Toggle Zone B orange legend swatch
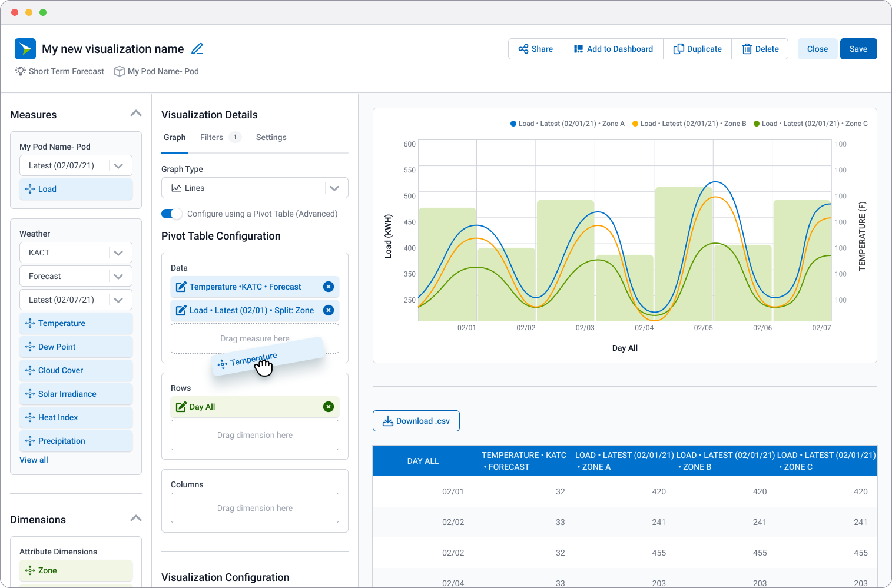This screenshot has height=588, width=892. 635,124
